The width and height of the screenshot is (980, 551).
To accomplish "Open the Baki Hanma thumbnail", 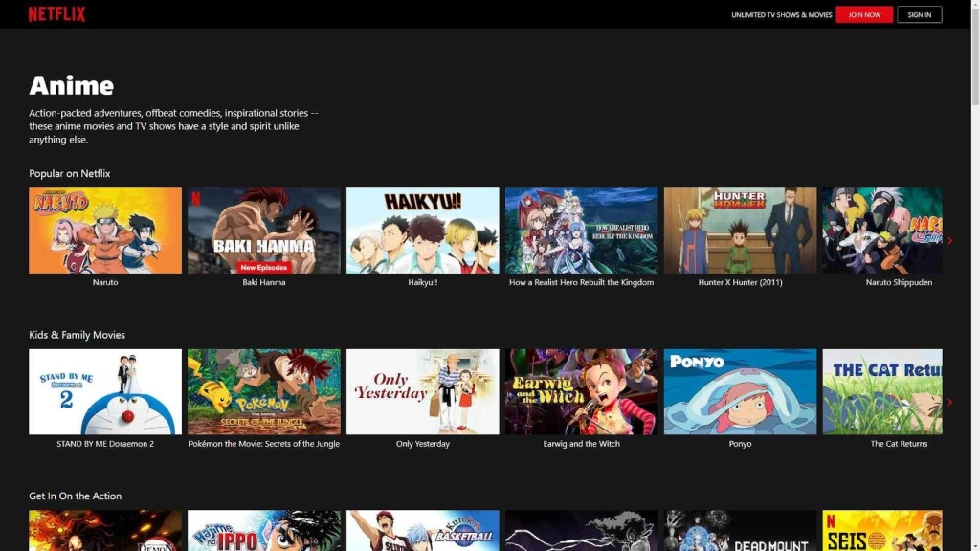I will pos(264,231).
